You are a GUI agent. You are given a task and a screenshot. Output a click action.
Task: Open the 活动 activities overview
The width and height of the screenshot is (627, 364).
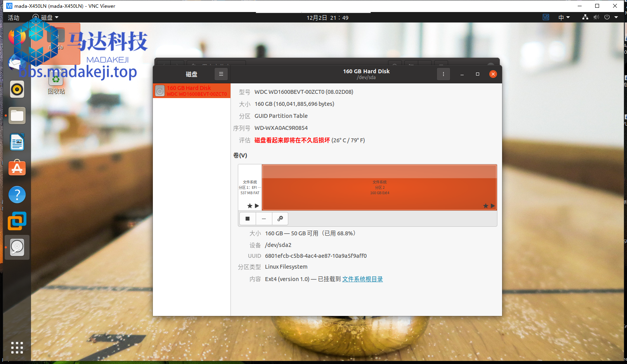point(14,17)
